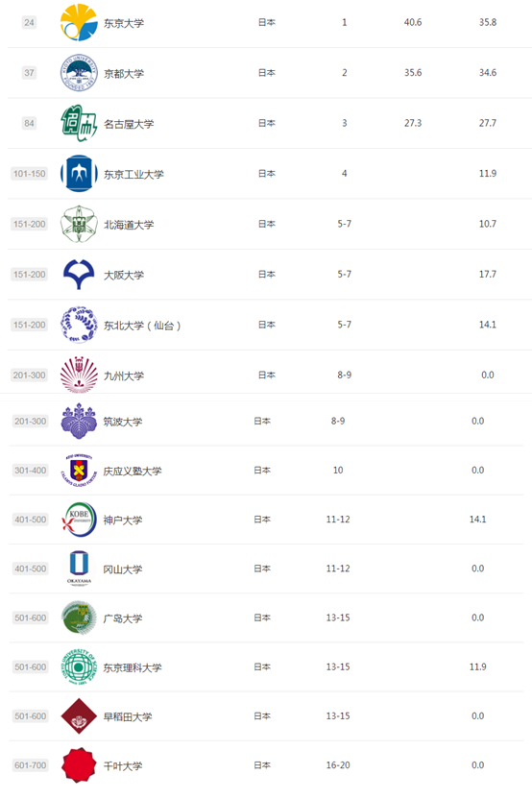Click the 601-700 world rank badge
The height and width of the screenshot is (799, 532).
coord(30,765)
